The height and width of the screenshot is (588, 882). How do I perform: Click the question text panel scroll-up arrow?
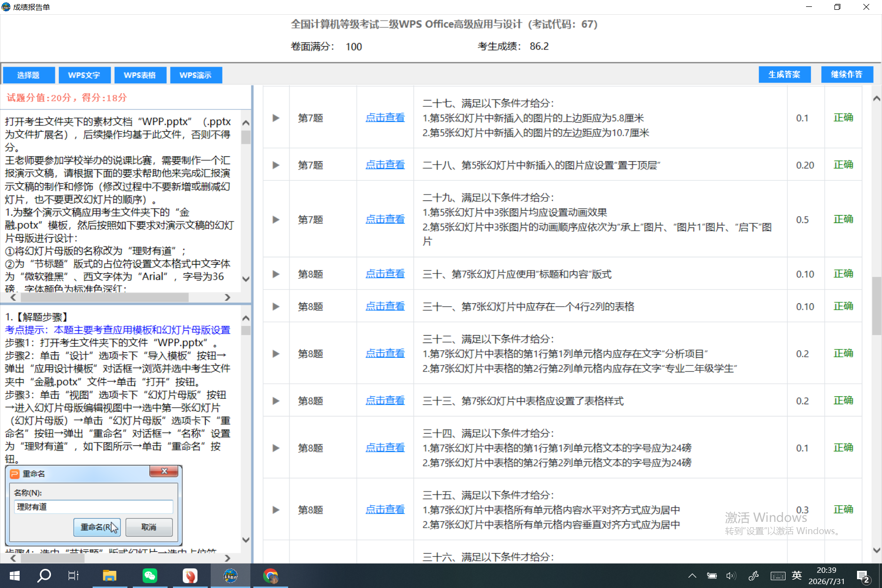(246, 123)
